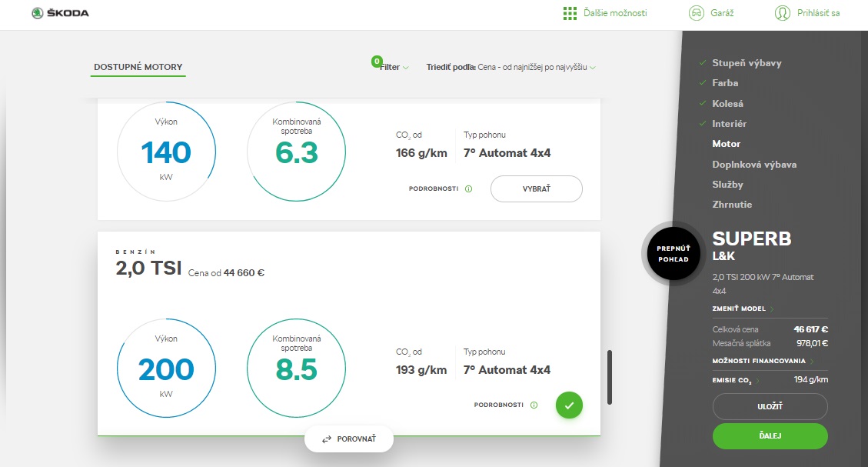
Task: Go to Farba step
Action: (x=725, y=83)
